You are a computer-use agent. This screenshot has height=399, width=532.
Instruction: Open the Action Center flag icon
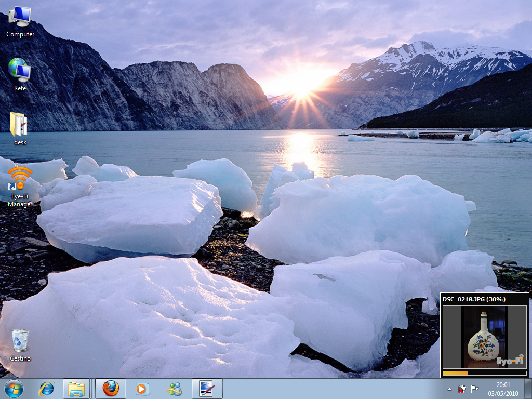point(474,389)
